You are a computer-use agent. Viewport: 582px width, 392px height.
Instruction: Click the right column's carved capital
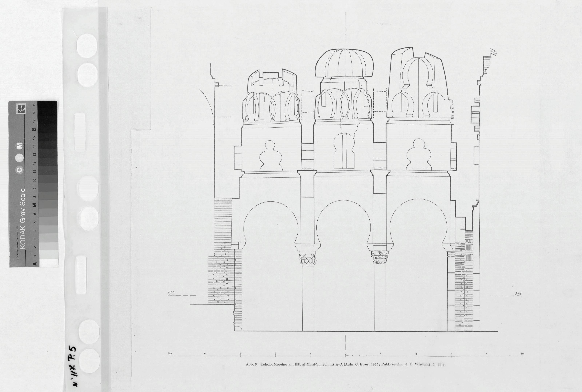point(380,258)
